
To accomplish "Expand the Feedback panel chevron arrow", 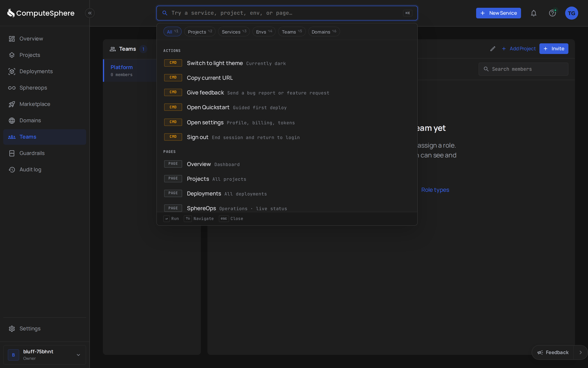I will coord(580,352).
